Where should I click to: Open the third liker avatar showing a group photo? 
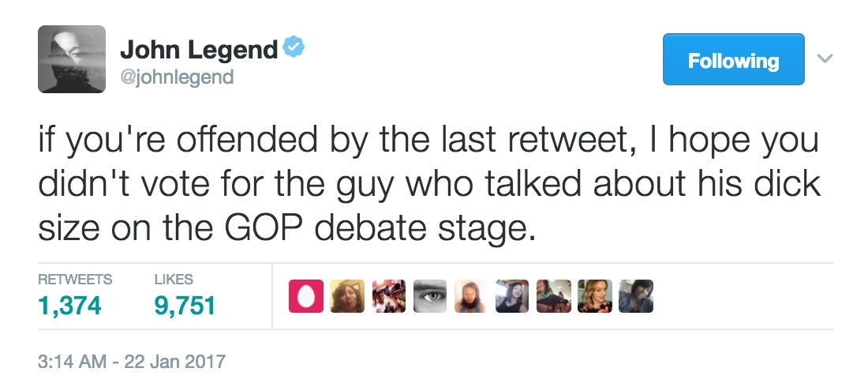click(x=388, y=296)
